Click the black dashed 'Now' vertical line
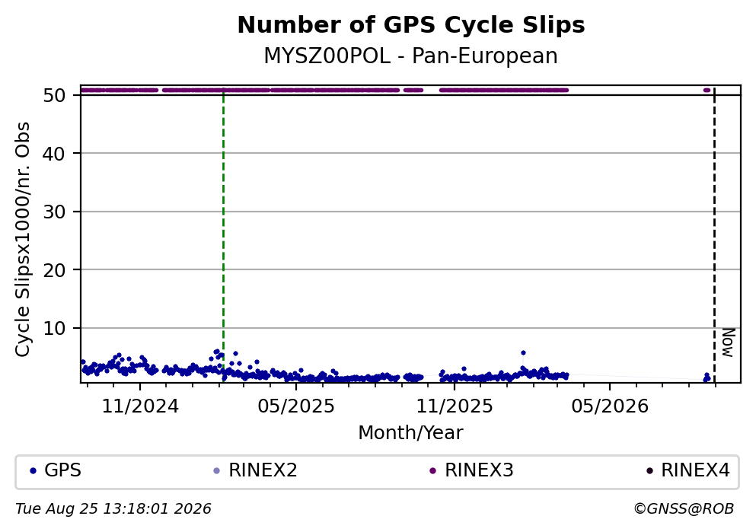The width and height of the screenshot is (756, 532). pyautogui.click(x=714, y=234)
